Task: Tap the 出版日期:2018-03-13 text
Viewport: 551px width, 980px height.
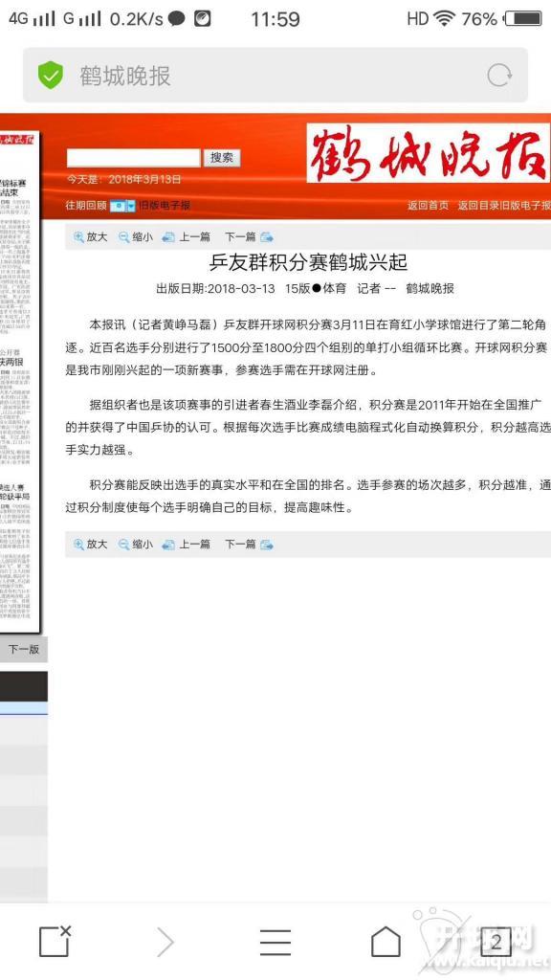Action: [x=215, y=289]
